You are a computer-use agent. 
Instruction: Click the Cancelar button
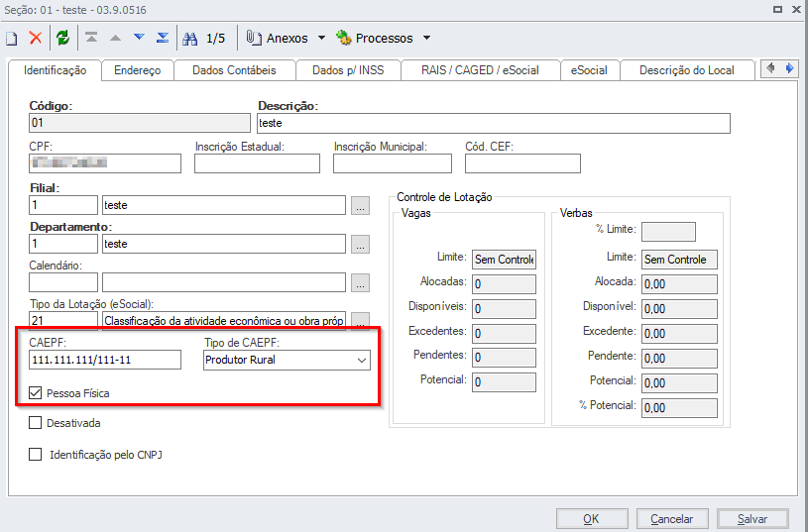pyautogui.click(x=672, y=519)
